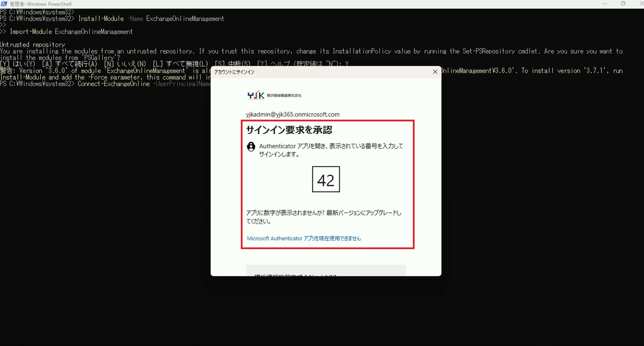644x346 pixels.
Task: Click the Connect-ExchangeOnline command line
Action: point(113,84)
